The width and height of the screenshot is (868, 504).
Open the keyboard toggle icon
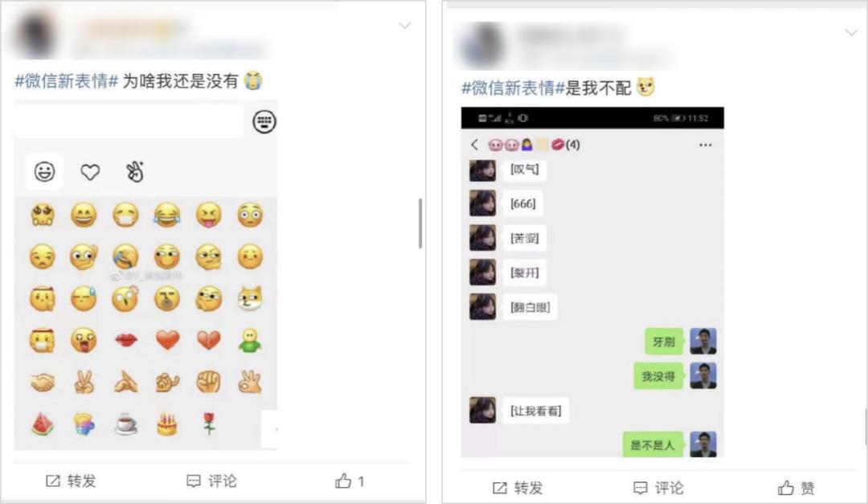tap(264, 122)
